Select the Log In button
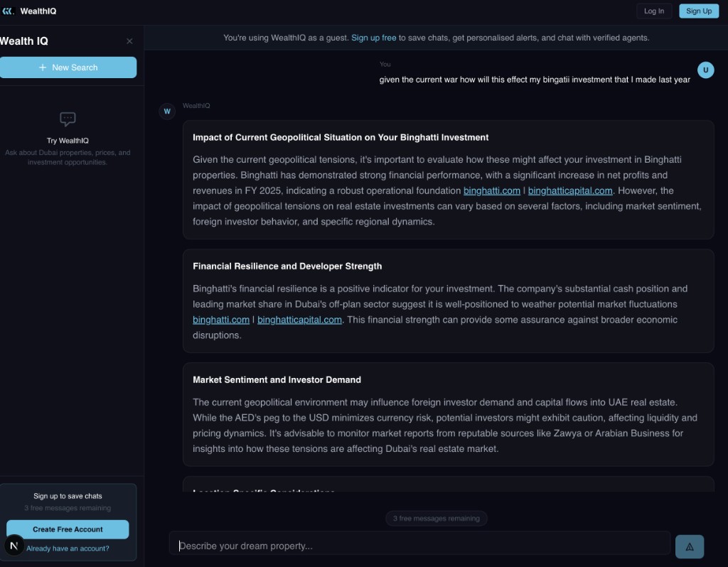 click(654, 11)
